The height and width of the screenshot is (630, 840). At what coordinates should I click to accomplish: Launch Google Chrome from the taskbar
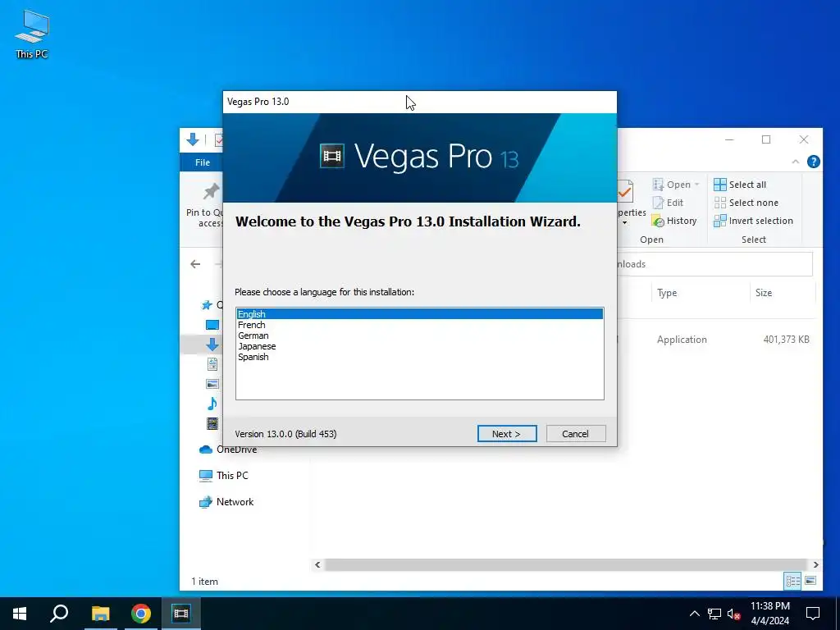pyautogui.click(x=141, y=614)
